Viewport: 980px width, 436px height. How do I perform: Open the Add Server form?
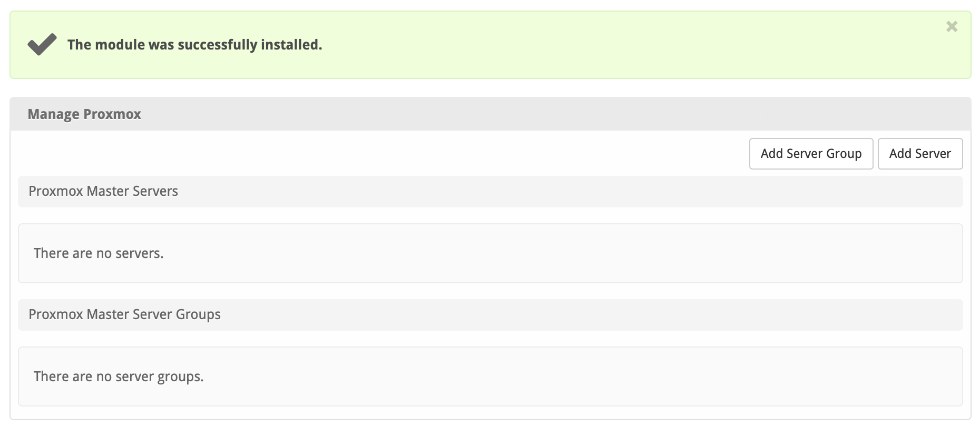click(920, 154)
